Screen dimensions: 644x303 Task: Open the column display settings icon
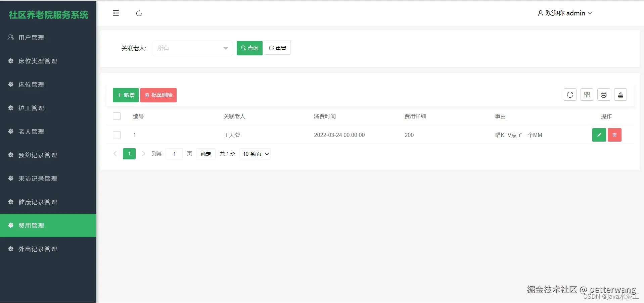click(587, 94)
